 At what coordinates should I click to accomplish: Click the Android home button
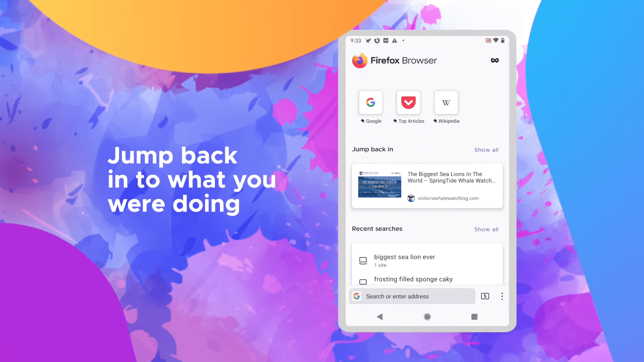[x=427, y=316]
